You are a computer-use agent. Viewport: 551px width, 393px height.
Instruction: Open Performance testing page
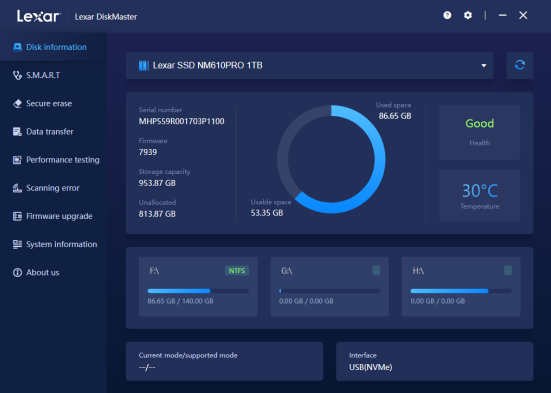[x=53, y=160]
